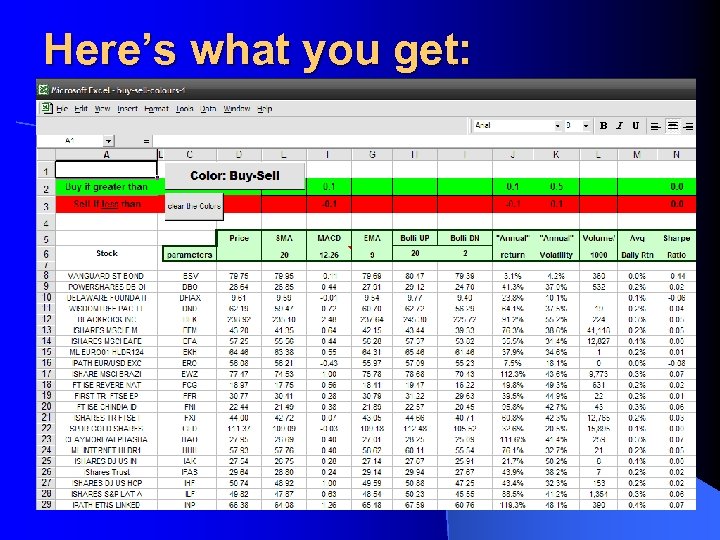
Task: Click the MACD column heading
Action: click(329, 238)
